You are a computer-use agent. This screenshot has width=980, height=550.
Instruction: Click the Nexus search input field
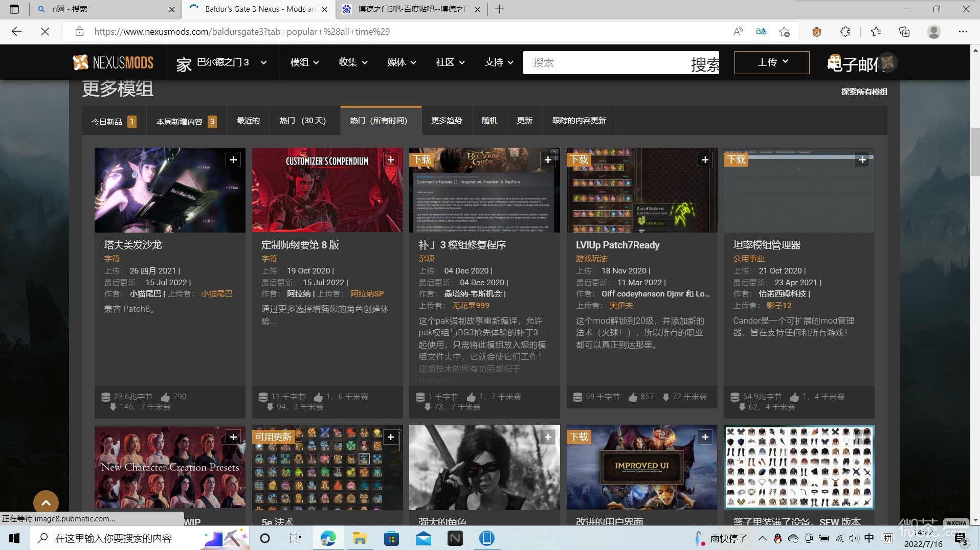606,63
